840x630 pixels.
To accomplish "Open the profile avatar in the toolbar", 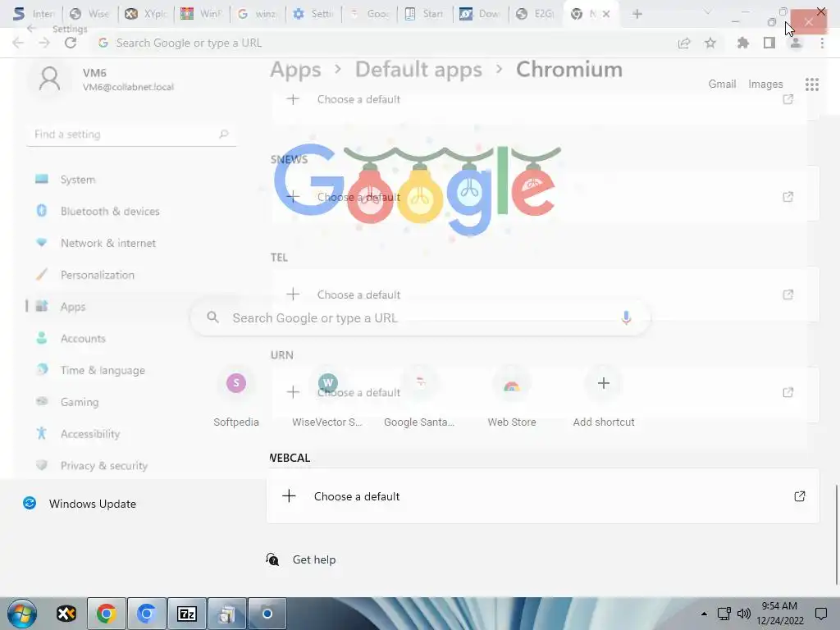I will click(796, 43).
